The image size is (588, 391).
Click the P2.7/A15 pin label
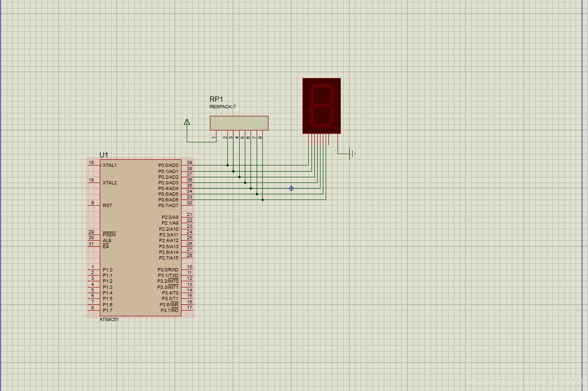pyautogui.click(x=169, y=258)
